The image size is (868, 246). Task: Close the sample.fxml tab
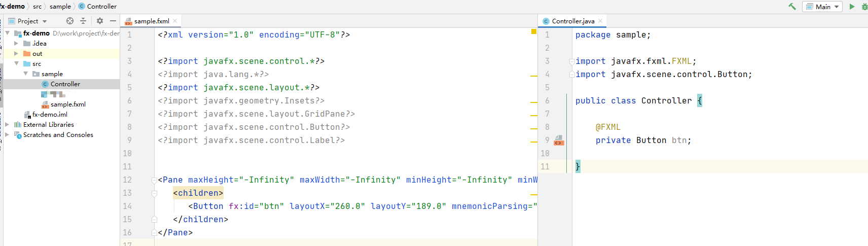pyautogui.click(x=175, y=21)
